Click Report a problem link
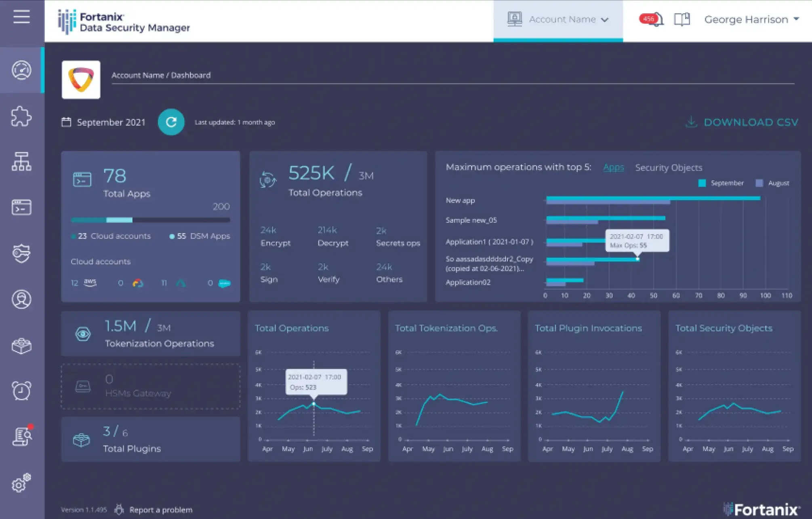The height and width of the screenshot is (519, 812). point(160,510)
